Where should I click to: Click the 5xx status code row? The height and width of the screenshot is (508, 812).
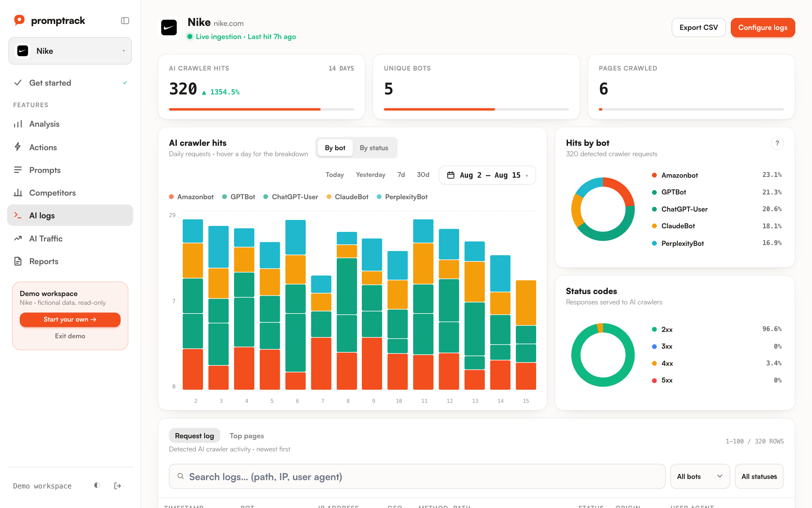point(716,380)
